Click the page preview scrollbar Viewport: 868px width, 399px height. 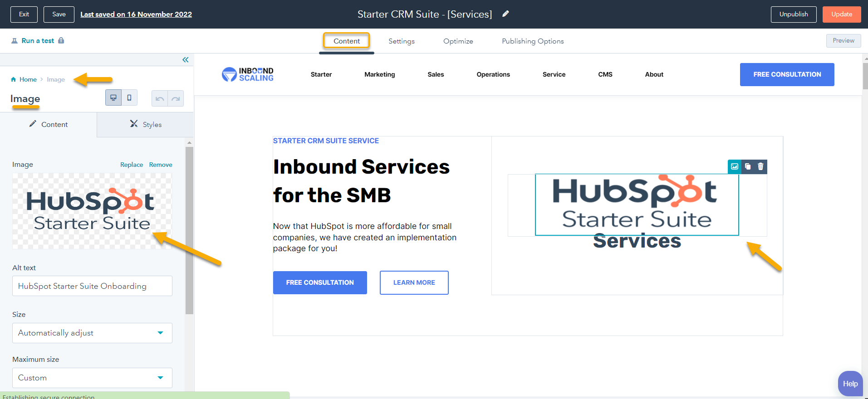pos(865,76)
